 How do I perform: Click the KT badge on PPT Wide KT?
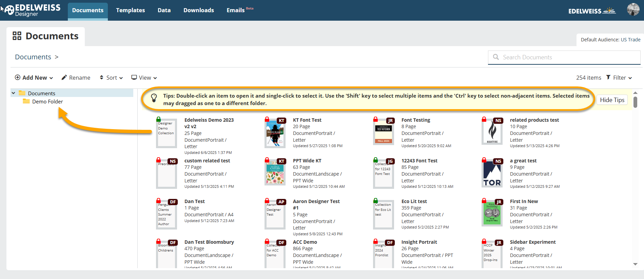pos(281,161)
